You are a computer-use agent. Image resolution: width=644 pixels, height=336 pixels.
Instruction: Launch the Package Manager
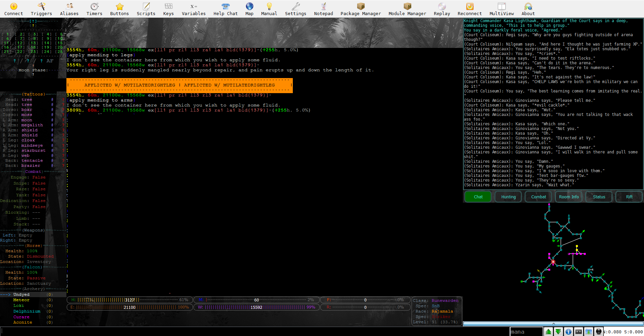click(361, 9)
